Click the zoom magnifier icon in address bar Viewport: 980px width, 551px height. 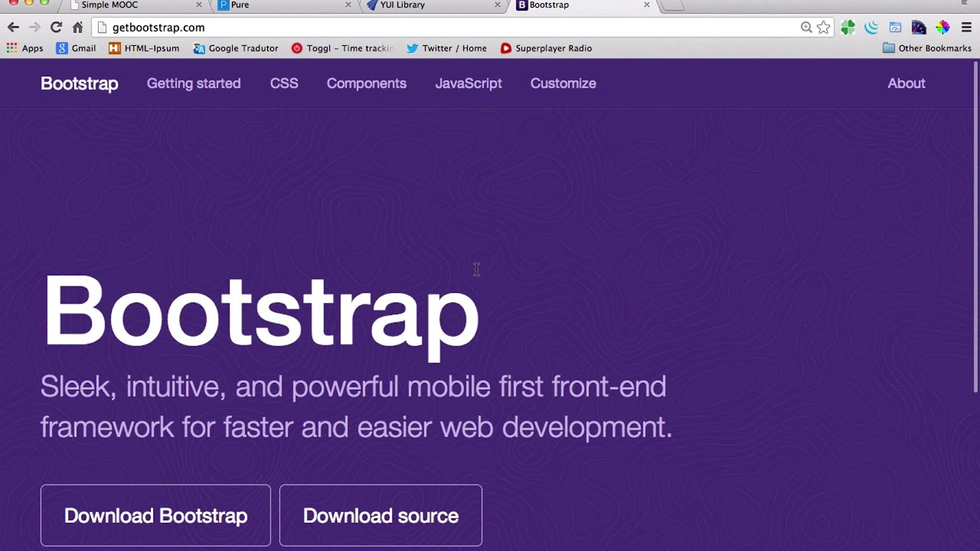coord(806,28)
